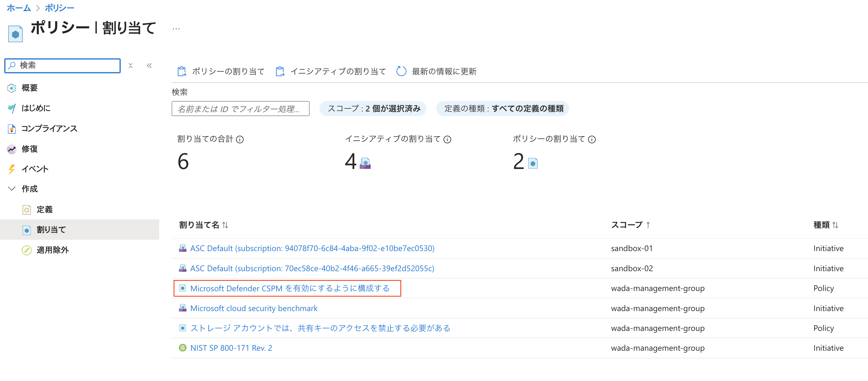The image size is (868, 381).
Task: Click the sandbox-02 scope cell
Action: [632, 268]
